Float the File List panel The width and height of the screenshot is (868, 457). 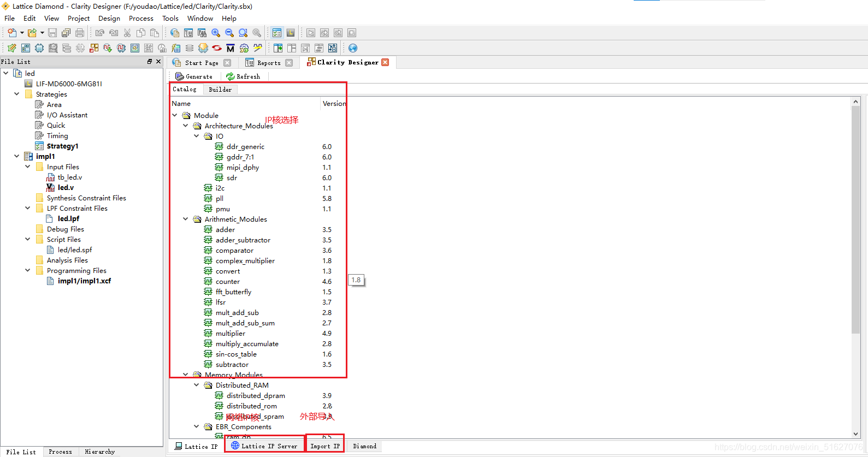150,62
